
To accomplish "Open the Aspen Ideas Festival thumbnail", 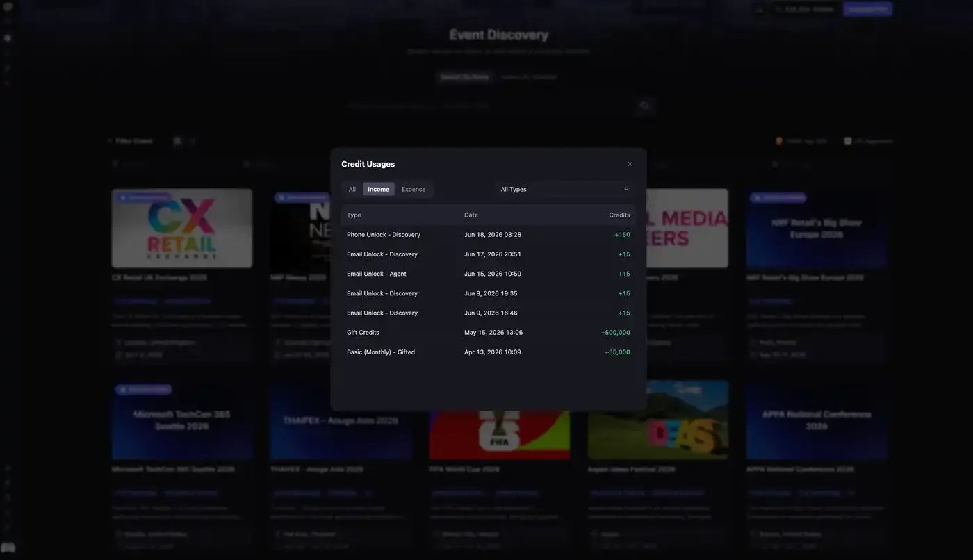I will click(658, 420).
